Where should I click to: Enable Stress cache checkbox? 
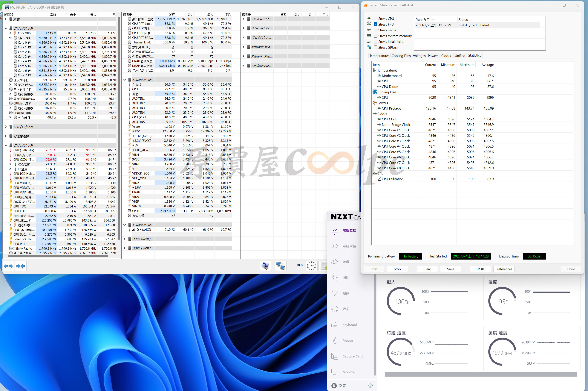pos(376,30)
